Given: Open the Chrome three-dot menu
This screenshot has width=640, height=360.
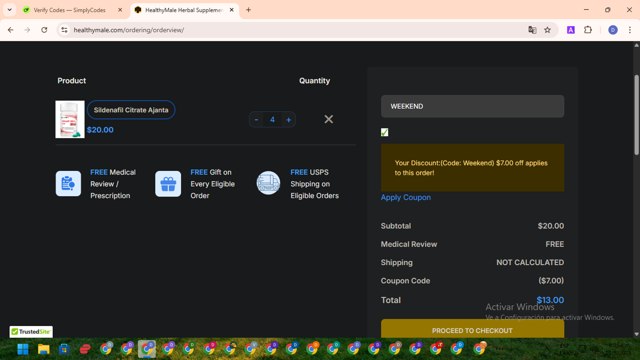Looking at the screenshot, I should pyautogui.click(x=629, y=30).
